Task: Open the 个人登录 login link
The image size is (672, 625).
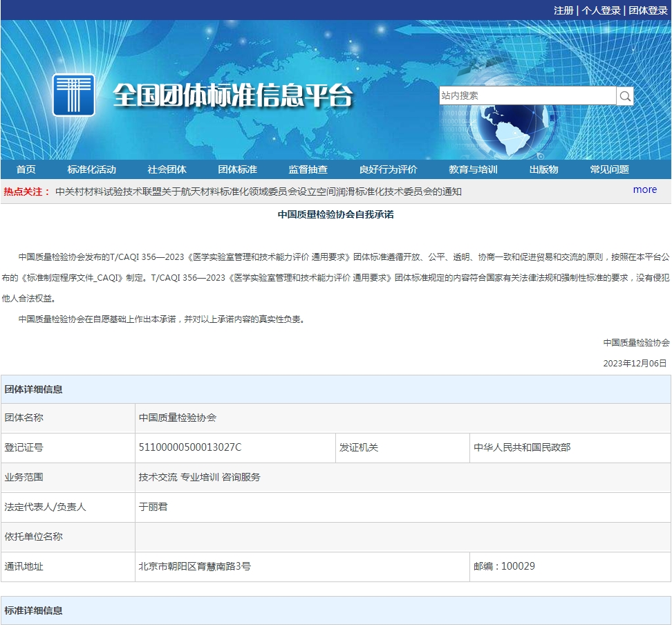Action: (x=601, y=10)
